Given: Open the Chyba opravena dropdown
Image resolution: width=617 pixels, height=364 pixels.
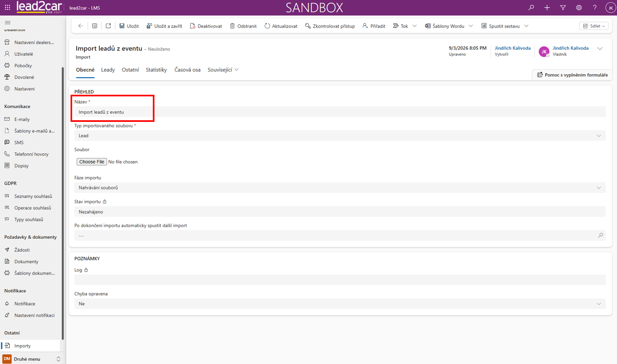Looking at the screenshot, I should [x=340, y=304].
